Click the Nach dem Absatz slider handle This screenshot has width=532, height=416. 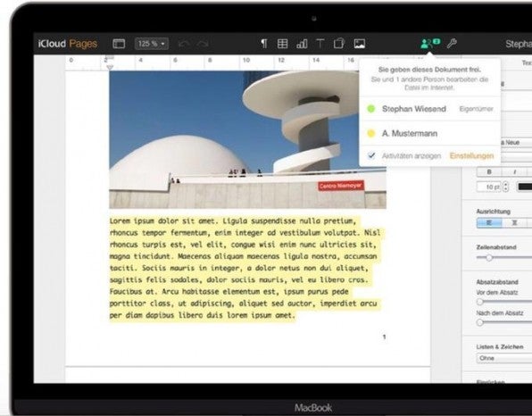(x=479, y=322)
